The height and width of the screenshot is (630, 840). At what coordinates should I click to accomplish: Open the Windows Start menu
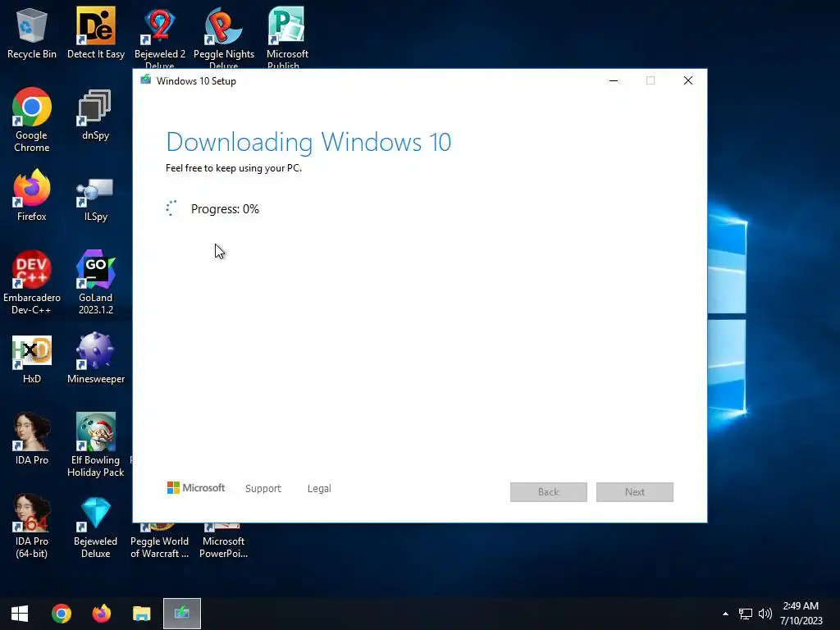coord(20,614)
